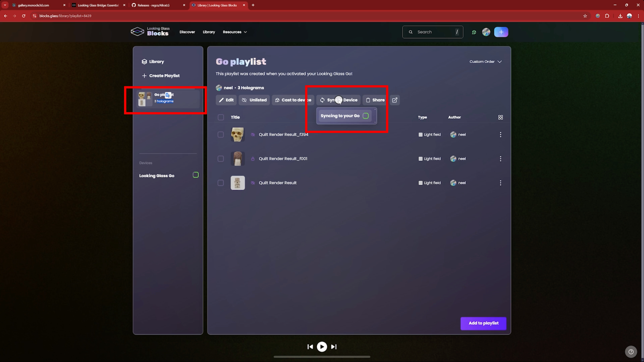The width and height of the screenshot is (644, 362).
Task: Open external link icon beside Share
Action: pyautogui.click(x=394, y=100)
